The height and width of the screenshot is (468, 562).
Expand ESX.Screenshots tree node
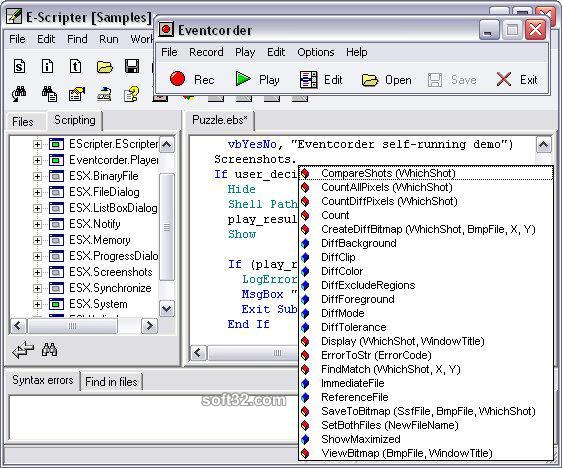tap(37, 272)
